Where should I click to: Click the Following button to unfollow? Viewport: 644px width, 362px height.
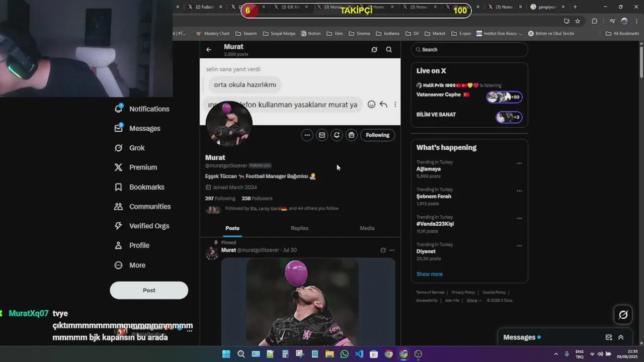(x=377, y=135)
